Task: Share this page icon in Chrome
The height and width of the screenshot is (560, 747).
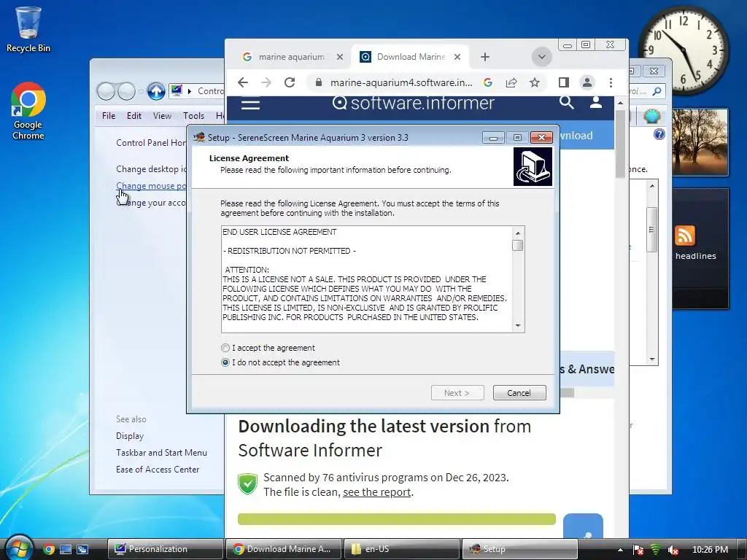Action: pyautogui.click(x=511, y=82)
